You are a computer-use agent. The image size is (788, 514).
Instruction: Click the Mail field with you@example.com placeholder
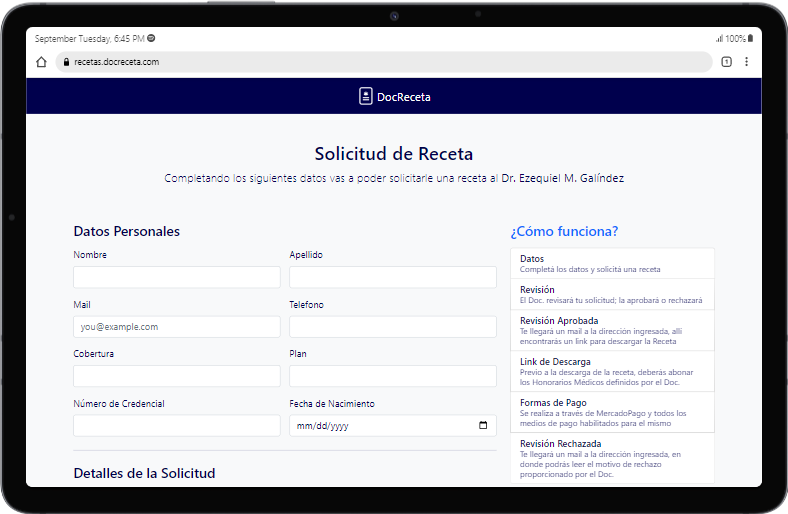(x=177, y=327)
